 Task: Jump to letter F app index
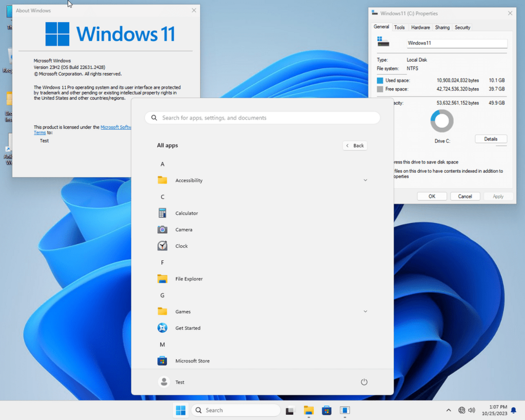click(x=163, y=263)
